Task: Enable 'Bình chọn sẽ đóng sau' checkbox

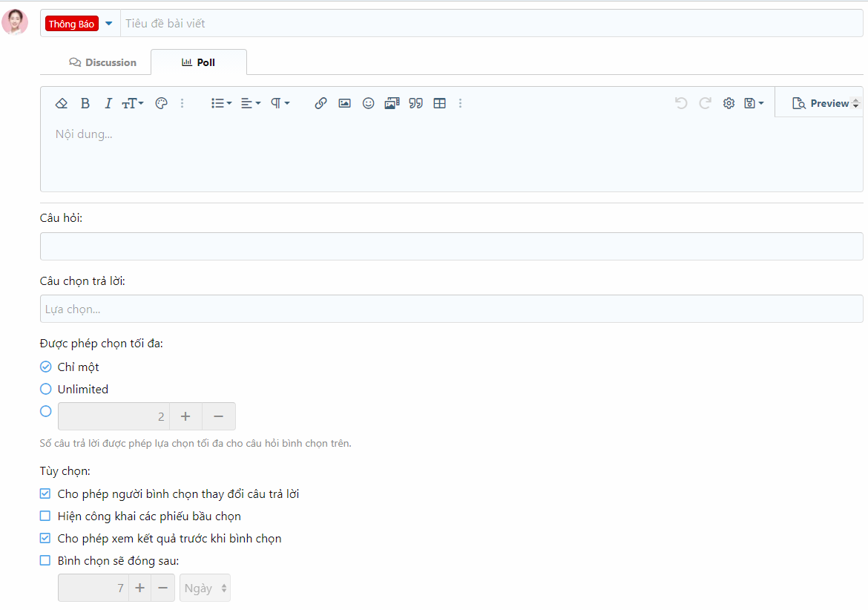Action: pos(45,560)
